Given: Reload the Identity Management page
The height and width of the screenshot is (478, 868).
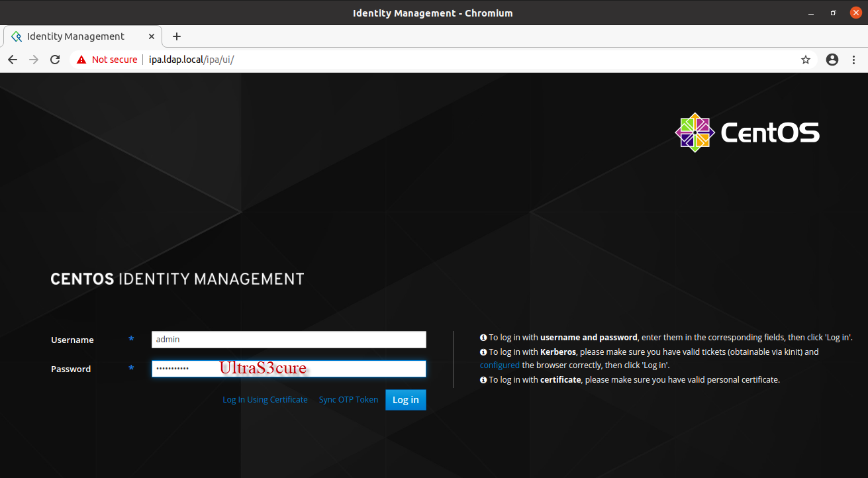Looking at the screenshot, I should click(x=56, y=60).
